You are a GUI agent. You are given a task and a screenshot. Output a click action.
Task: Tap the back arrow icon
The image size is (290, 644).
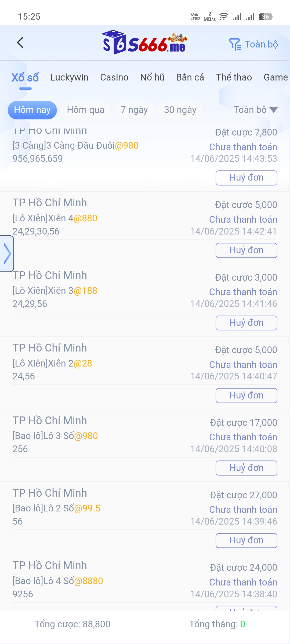(x=20, y=43)
